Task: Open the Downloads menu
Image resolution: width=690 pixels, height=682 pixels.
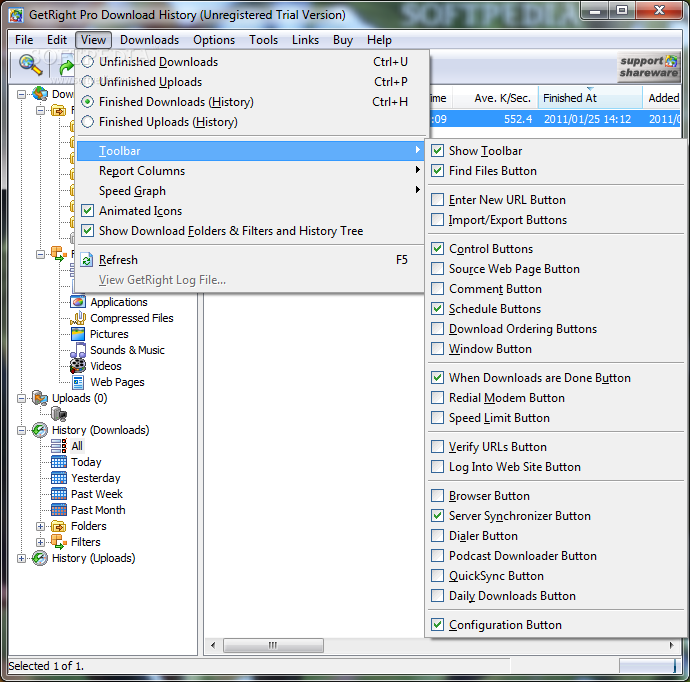Action: pos(150,40)
